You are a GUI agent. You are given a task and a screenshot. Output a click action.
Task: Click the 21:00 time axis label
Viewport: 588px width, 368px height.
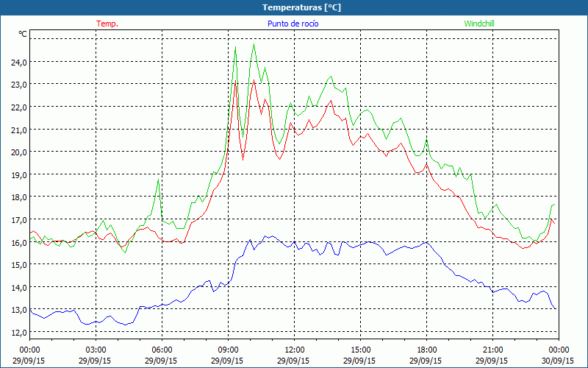coord(492,350)
